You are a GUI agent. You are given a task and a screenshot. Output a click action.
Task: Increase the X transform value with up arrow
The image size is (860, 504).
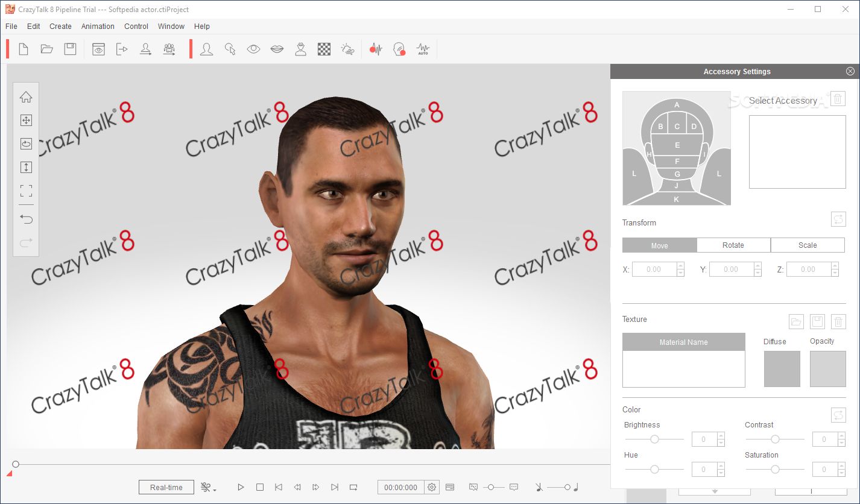click(x=681, y=266)
